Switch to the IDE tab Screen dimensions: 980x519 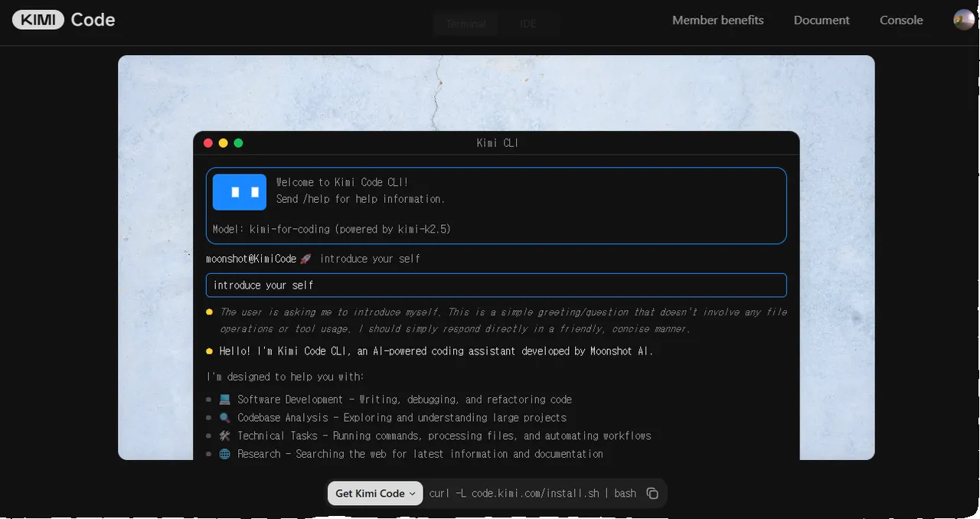pos(528,24)
